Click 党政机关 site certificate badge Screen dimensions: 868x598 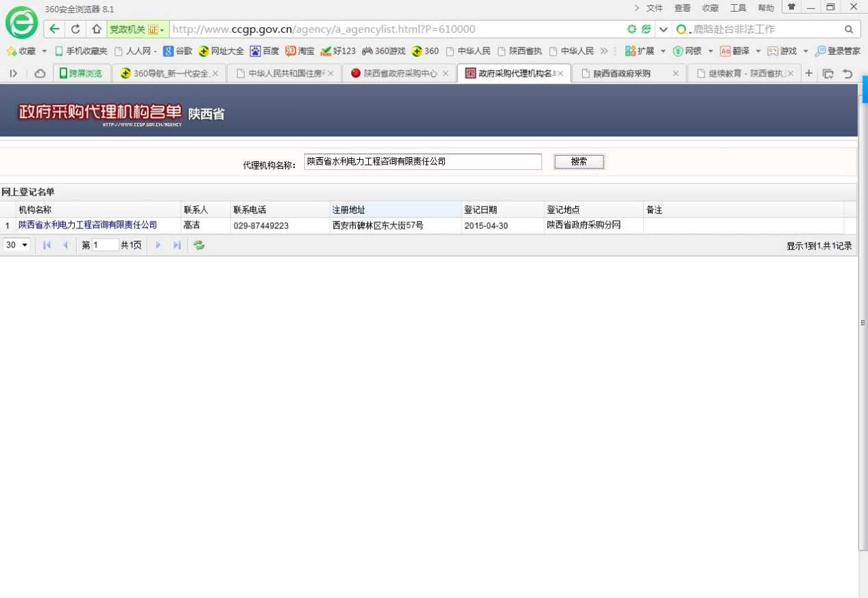[x=138, y=29]
